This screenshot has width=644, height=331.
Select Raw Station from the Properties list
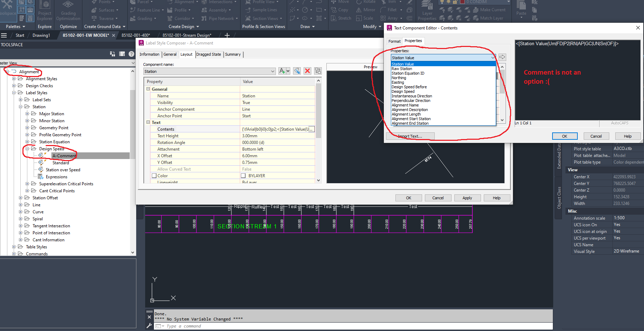click(402, 68)
